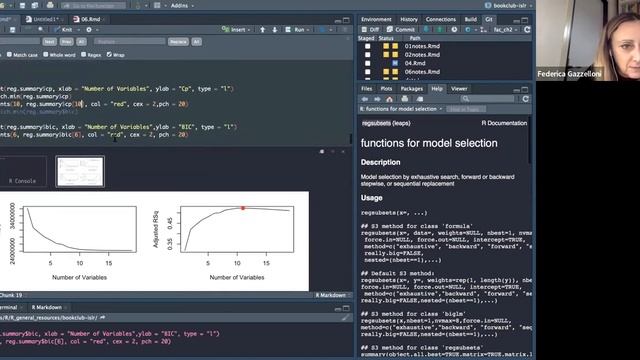
Task: Toggle the Regex checkbox
Action: click(x=84, y=54)
